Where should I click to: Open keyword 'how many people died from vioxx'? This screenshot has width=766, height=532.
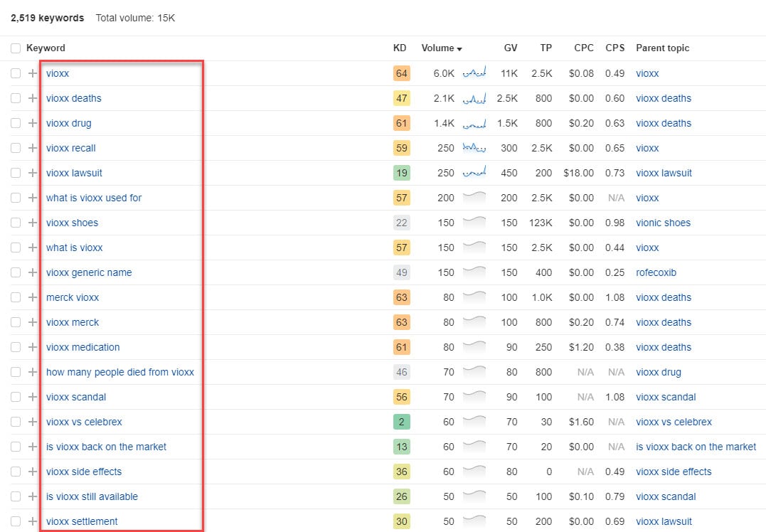[120, 372]
